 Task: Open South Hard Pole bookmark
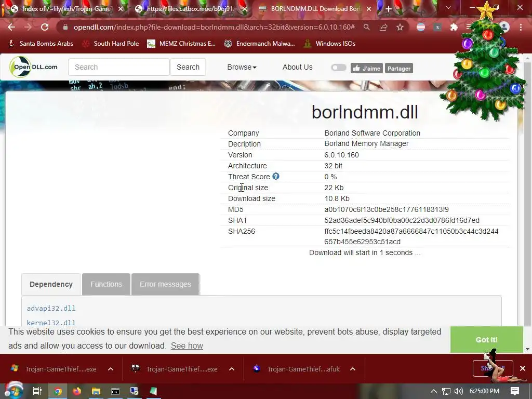pos(111,44)
